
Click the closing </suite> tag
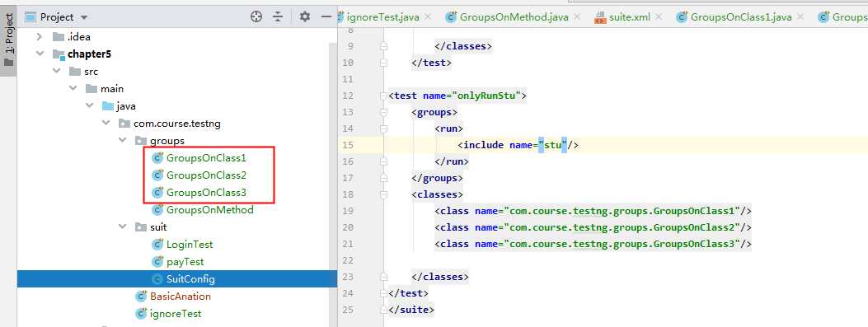click(x=411, y=310)
